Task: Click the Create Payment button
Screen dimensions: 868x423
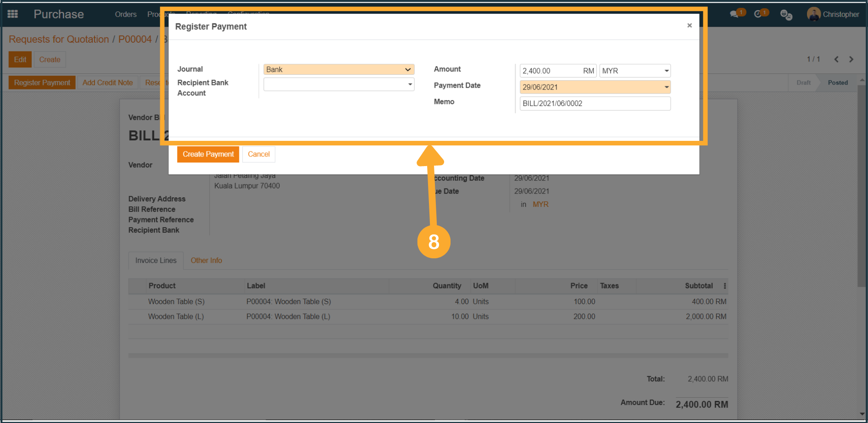Action: [x=208, y=154]
